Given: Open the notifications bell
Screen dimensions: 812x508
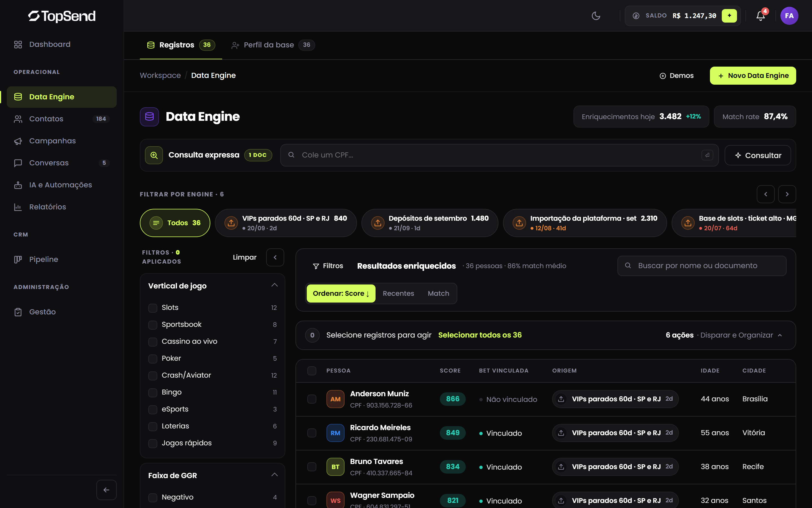Looking at the screenshot, I should pos(761,16).
